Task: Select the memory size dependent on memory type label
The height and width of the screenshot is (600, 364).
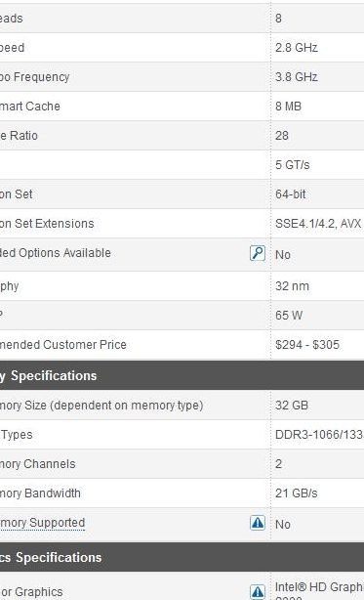Action: 101,406
